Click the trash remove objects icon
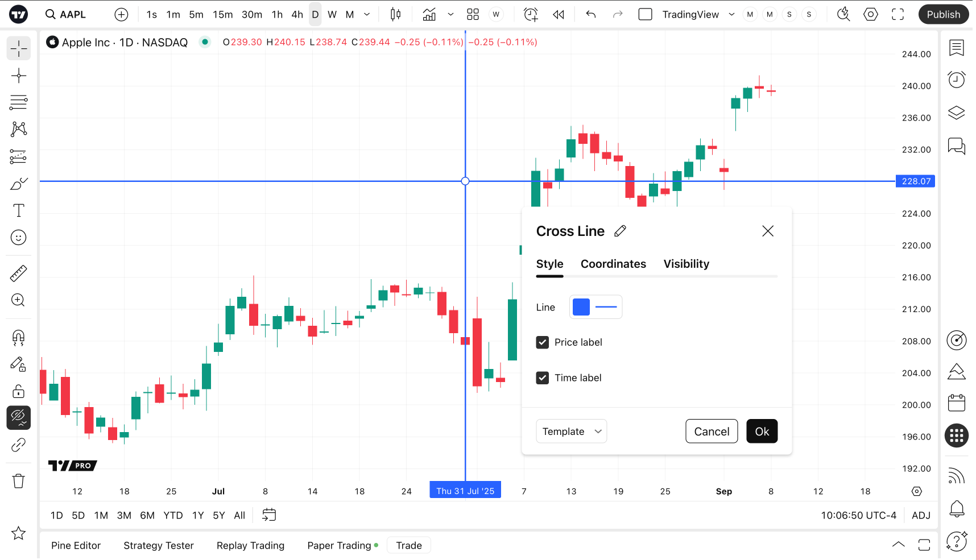976x560 pixels. [19, 482]
